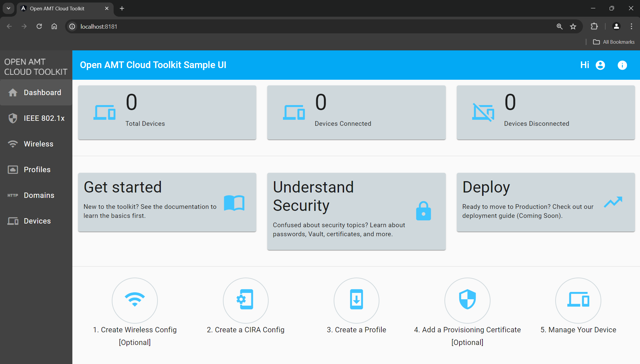The width and height of the screenshot is (640, 364).
Task: Open the browser extensions puzzle icon
Action: coord(594,26)
